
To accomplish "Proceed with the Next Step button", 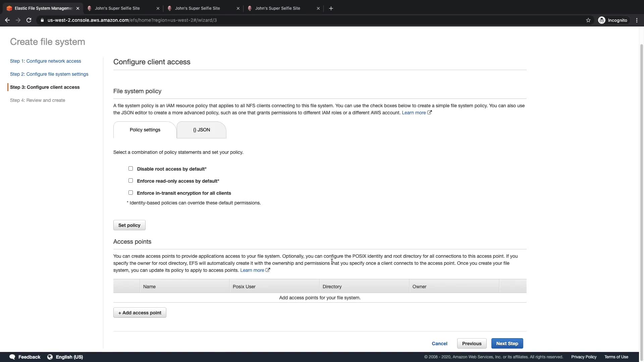I will [x=507, y=344].
